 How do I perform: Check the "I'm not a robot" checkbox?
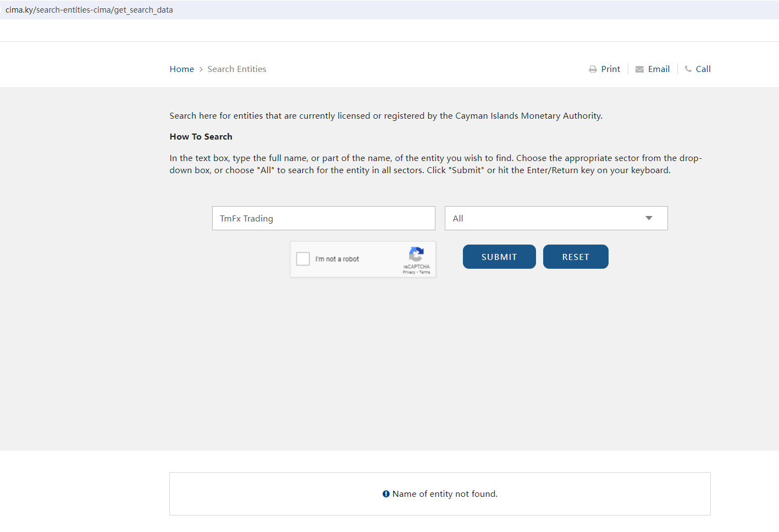click(x=303, y=259)
